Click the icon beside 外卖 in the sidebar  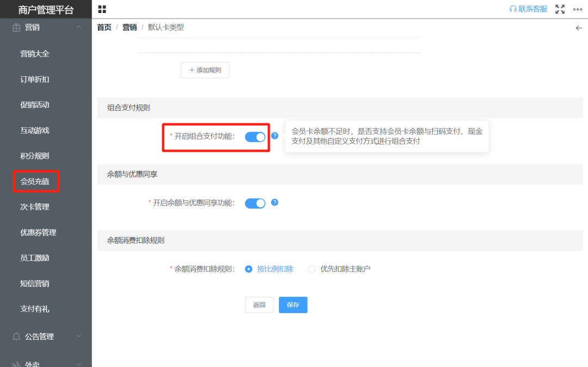tap(16, 364)
